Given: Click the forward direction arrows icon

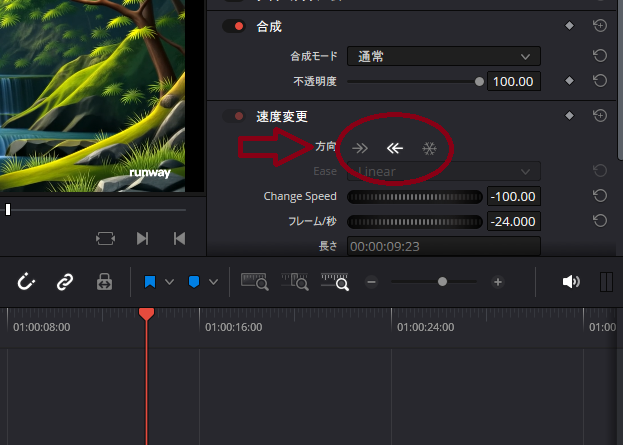Looking at the screenshot, I should click(360, 148).
